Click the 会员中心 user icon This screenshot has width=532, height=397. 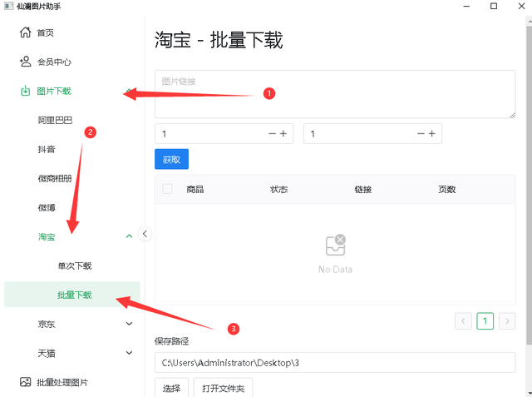click(x=26, y=62)
